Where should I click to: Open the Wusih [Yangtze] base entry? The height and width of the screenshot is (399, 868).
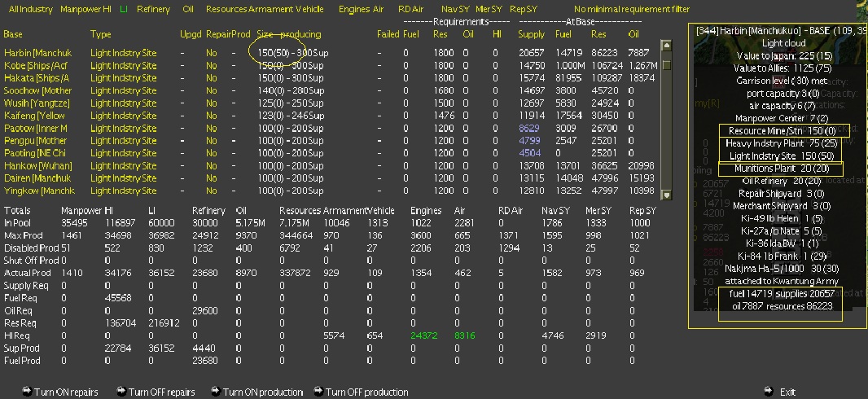pos(36,103)
